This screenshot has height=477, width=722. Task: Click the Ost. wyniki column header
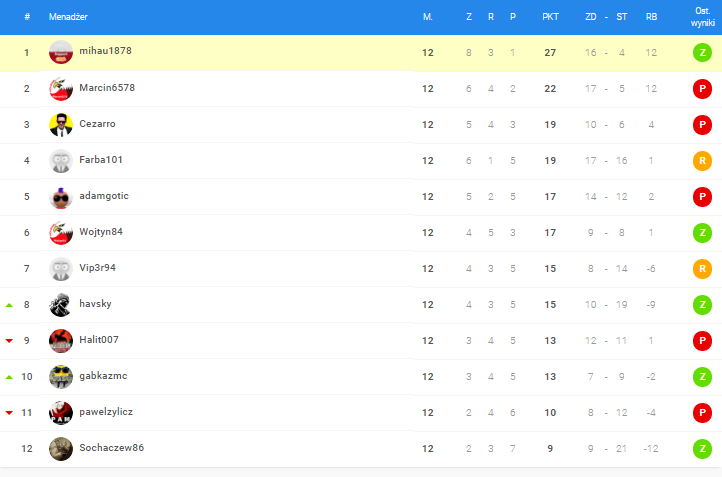(703, 17)
